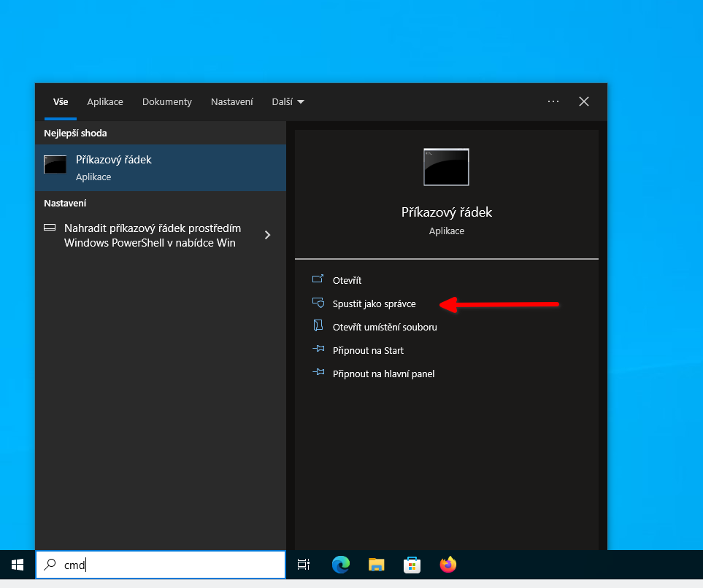Image resolution: width=703 pixels, height=588 pixels.
Task: Switch to the Aplikace tab
Action: pos(105,102)
